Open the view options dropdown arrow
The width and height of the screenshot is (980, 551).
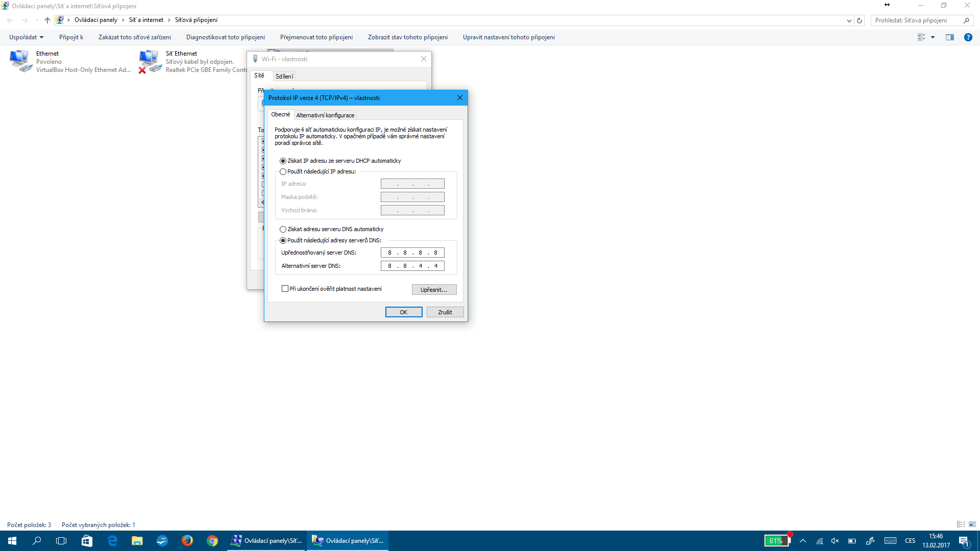pos(933,37)
